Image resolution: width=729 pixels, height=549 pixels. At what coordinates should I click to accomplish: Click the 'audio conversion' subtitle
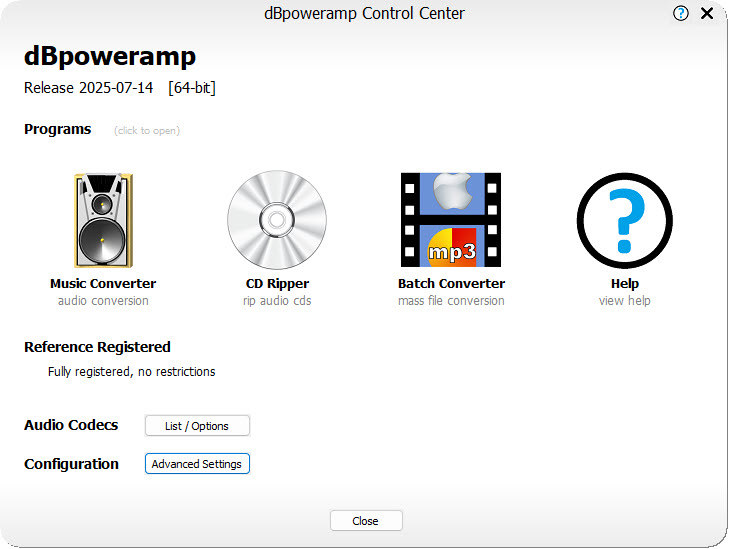[x=103, y=301]
